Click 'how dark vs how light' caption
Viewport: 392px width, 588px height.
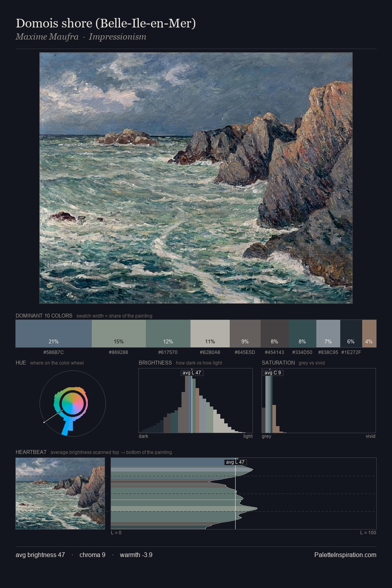pyautogui.click(x=199, y=363)
